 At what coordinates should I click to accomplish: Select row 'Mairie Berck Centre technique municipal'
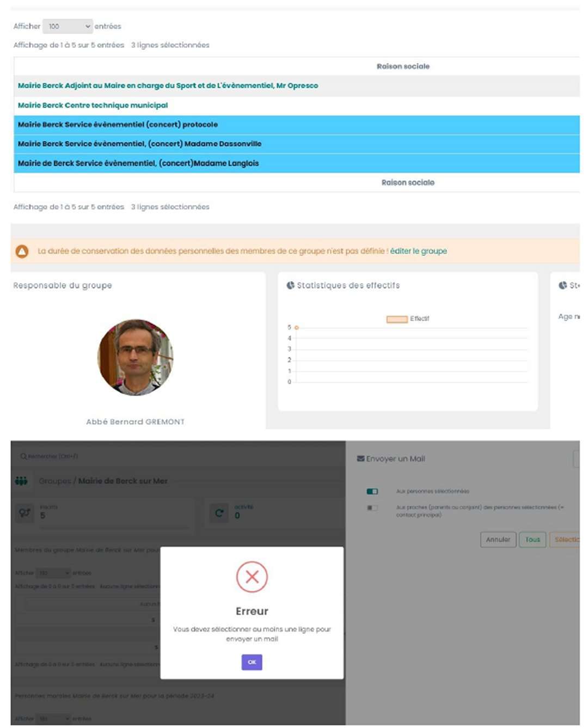click(x=93, y=105)
